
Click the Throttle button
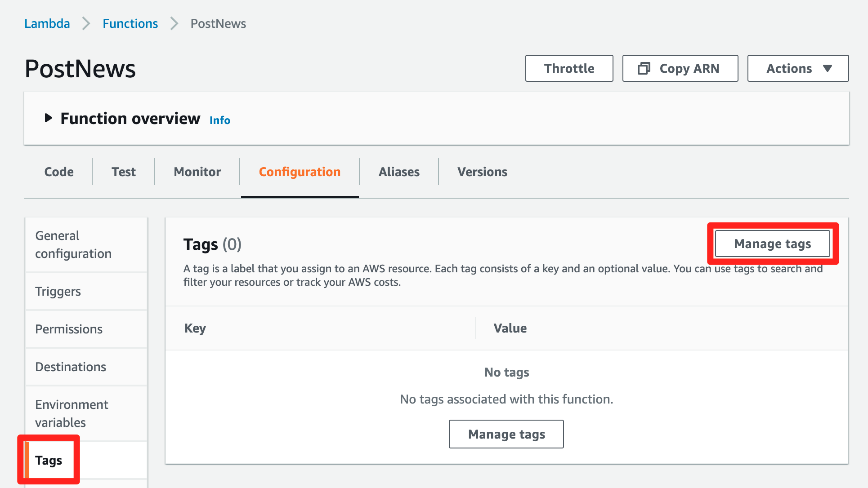click(569, 68)
